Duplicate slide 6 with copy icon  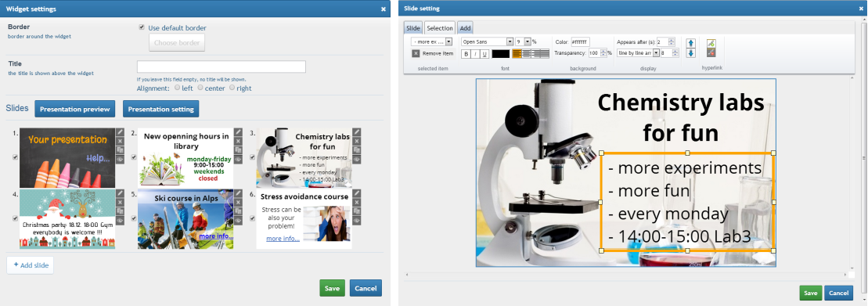click(356, 211)
